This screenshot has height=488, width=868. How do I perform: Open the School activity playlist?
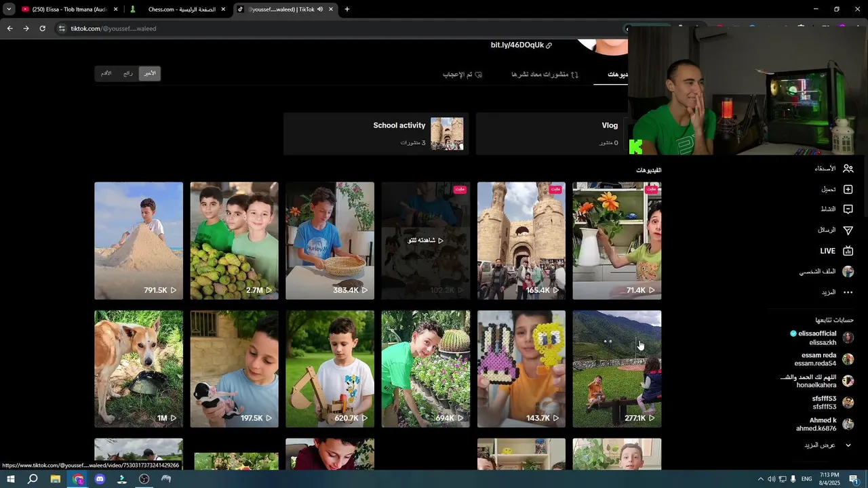coord(376,134)
